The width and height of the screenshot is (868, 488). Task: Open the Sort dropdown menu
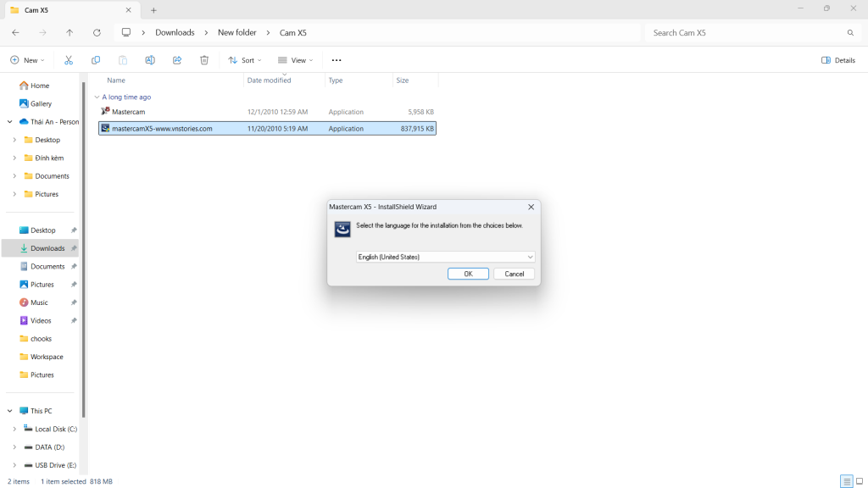click(x=245, y=60)
